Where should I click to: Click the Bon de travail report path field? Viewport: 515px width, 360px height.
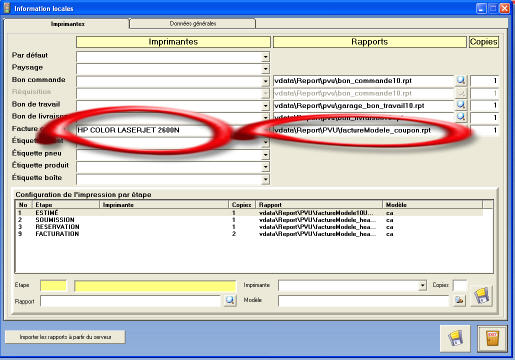[x=363, y=106]
